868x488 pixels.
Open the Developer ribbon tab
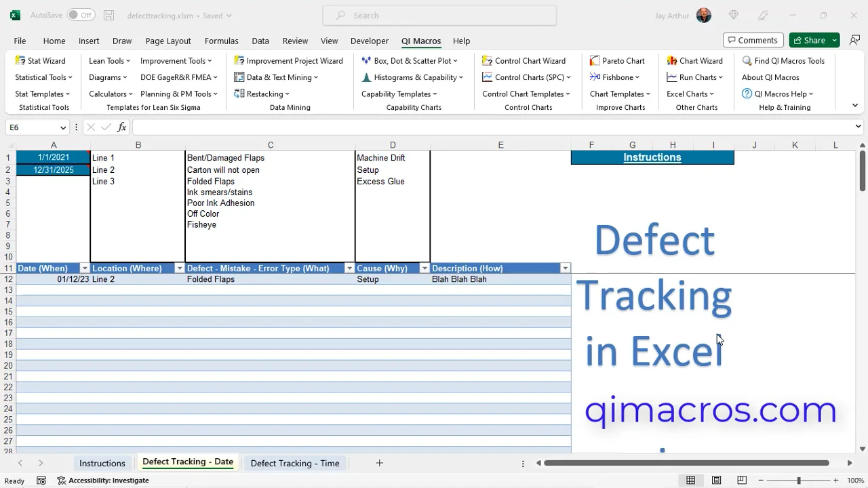point(370,41)
